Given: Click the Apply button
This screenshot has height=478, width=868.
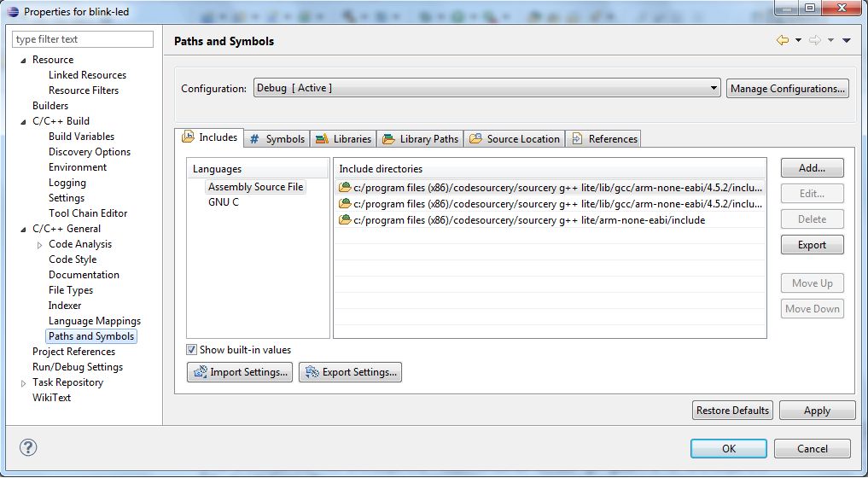Looking at the screenshot, I should [x=817, y=411].
